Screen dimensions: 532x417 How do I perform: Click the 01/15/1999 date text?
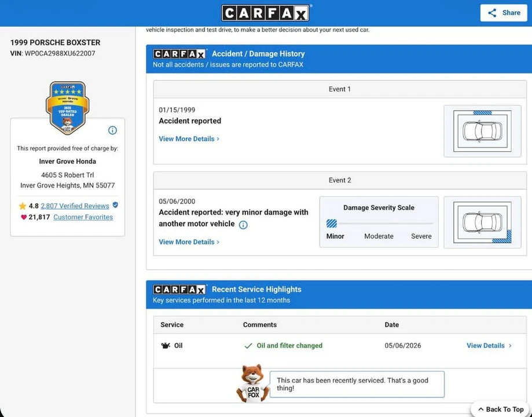click(177, 110)
